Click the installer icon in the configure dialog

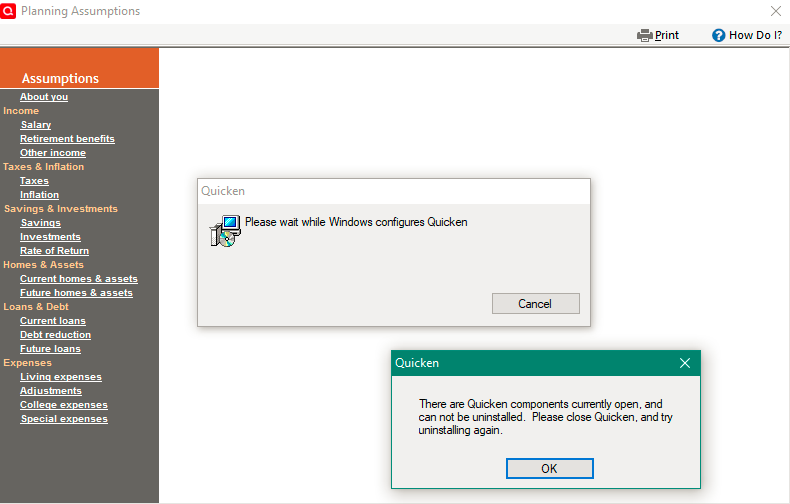(225, 231)
